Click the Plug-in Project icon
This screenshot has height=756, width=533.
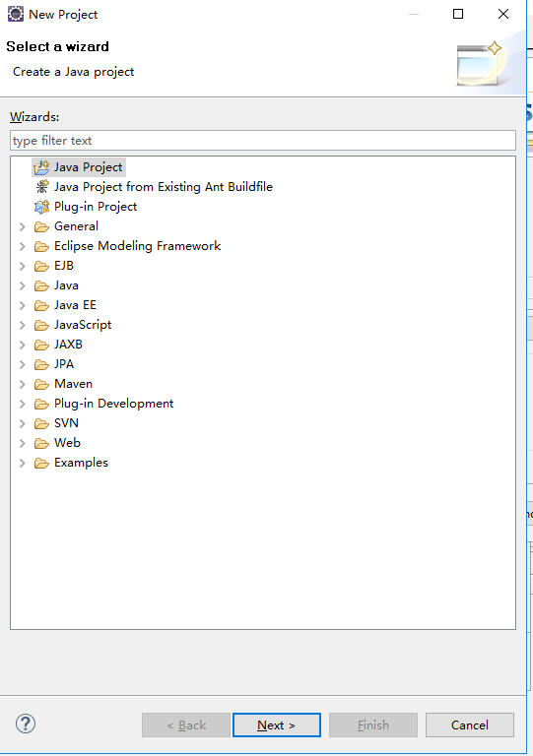coord(42,207)
